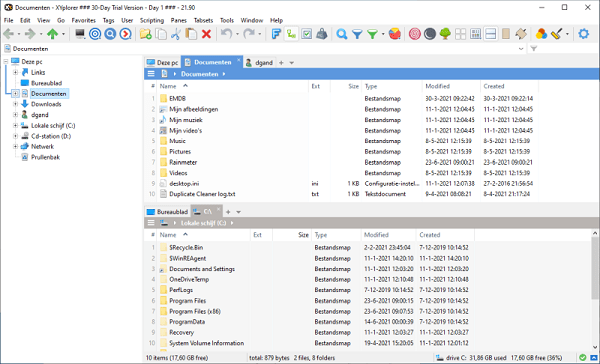Viewport: 600px width, 364px height.
Task: Click the red X Delete icon
Action: click(x=206, y=34)
